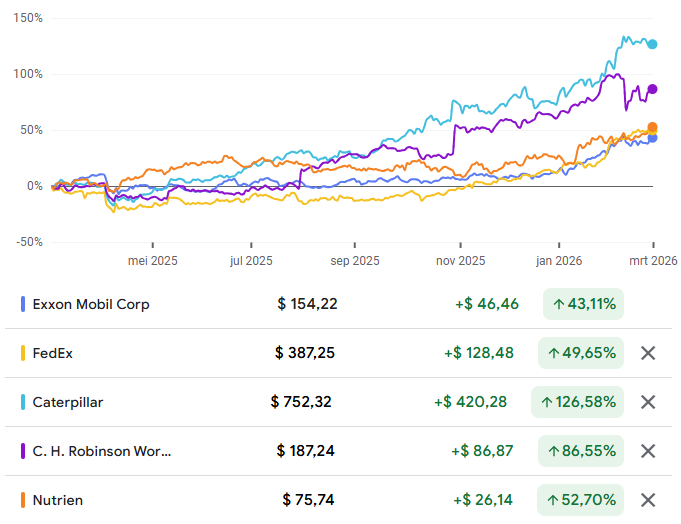681x524 pixels.
Task: Click the Caterpillar endpoint dot on chart
Action: [652, 44]
